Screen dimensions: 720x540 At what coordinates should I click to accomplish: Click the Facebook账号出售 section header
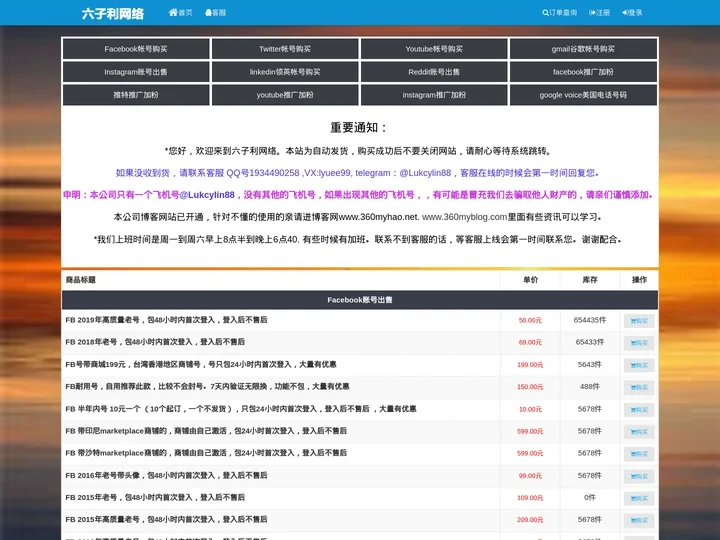click(360, 300)
